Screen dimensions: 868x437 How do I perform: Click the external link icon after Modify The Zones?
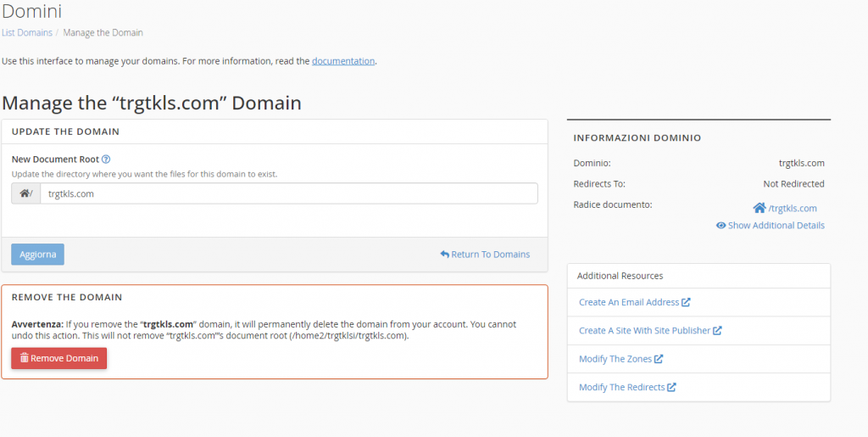click(659, 359)
